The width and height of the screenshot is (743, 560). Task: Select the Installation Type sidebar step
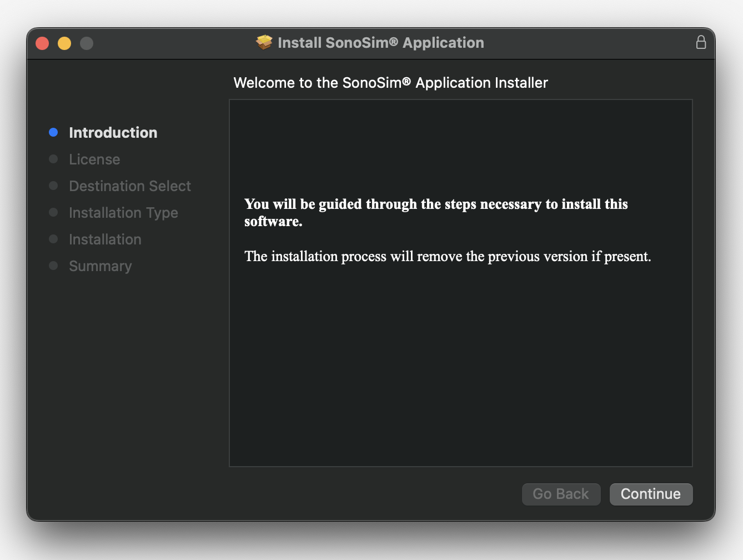123,212
